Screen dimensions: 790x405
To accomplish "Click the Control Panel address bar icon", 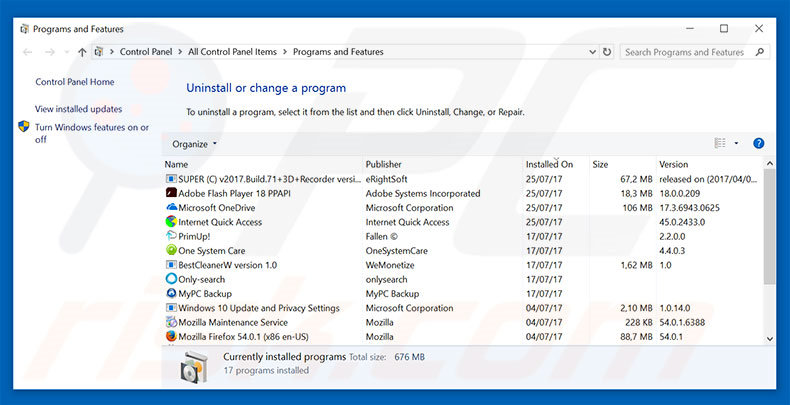I will pos(99,52).
